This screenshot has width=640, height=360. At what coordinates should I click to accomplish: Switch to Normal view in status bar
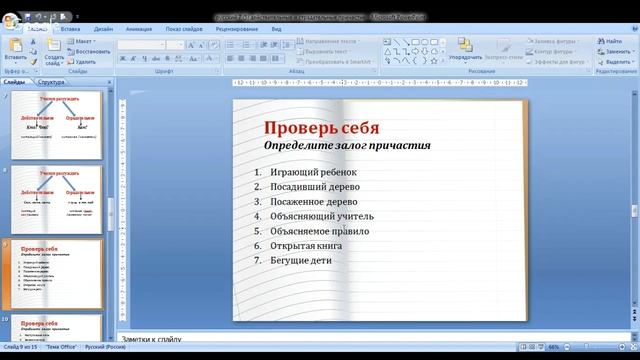point(523,347)
